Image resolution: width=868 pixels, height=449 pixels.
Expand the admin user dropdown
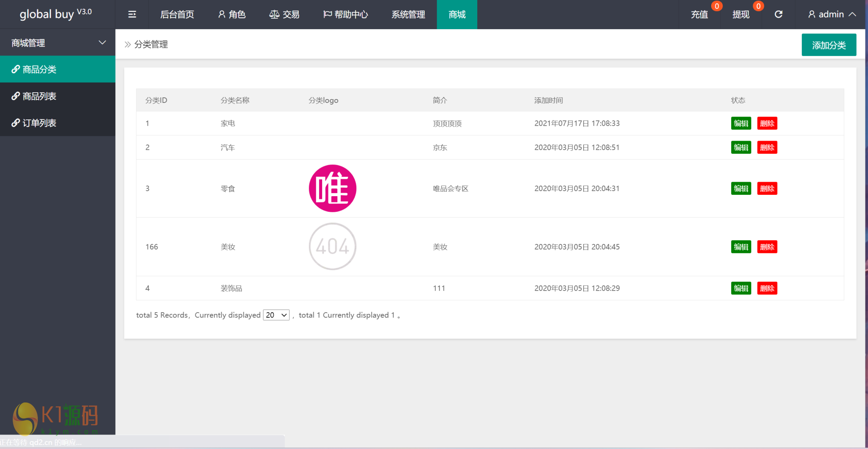832,14
